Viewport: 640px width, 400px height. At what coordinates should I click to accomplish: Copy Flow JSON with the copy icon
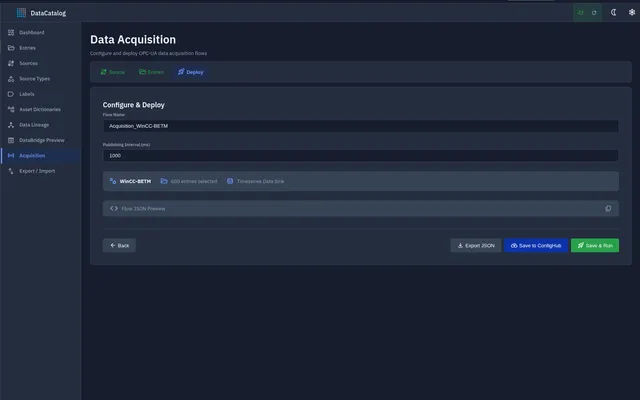pos(608,209)
